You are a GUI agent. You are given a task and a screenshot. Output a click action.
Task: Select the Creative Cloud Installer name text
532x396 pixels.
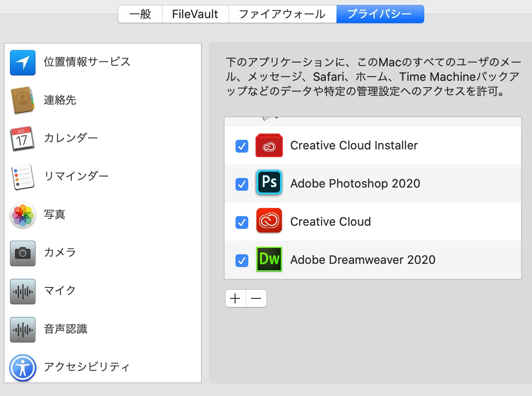(x=354, y=145)
